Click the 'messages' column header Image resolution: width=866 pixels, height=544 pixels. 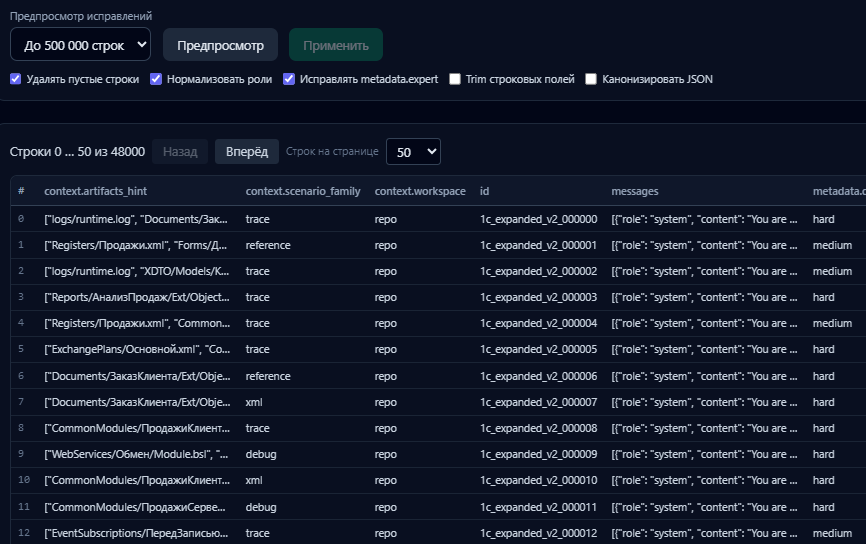tap(635, 191)
